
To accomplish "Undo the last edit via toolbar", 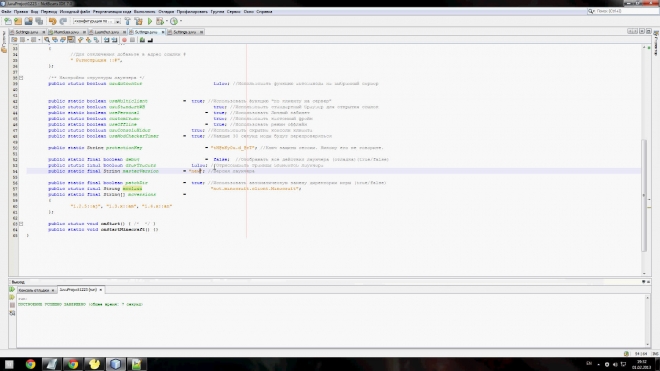I will tap(52, 21).
